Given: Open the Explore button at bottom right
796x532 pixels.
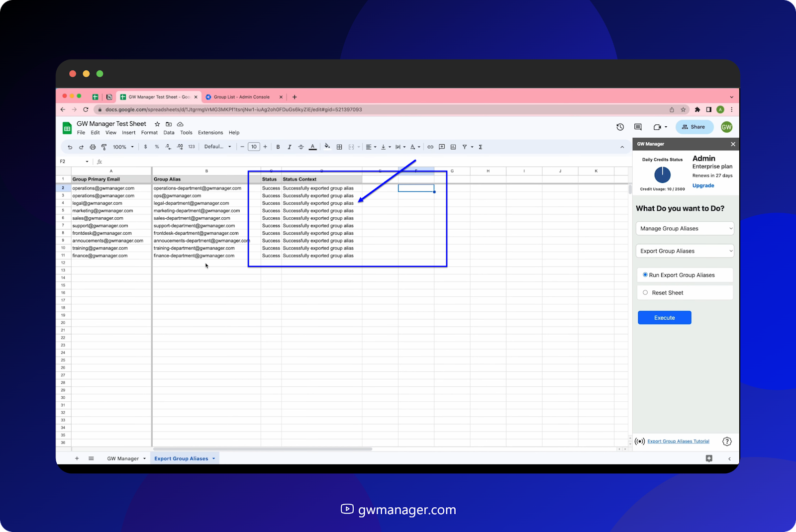Looking at the screenshot, I should (709, 458).
